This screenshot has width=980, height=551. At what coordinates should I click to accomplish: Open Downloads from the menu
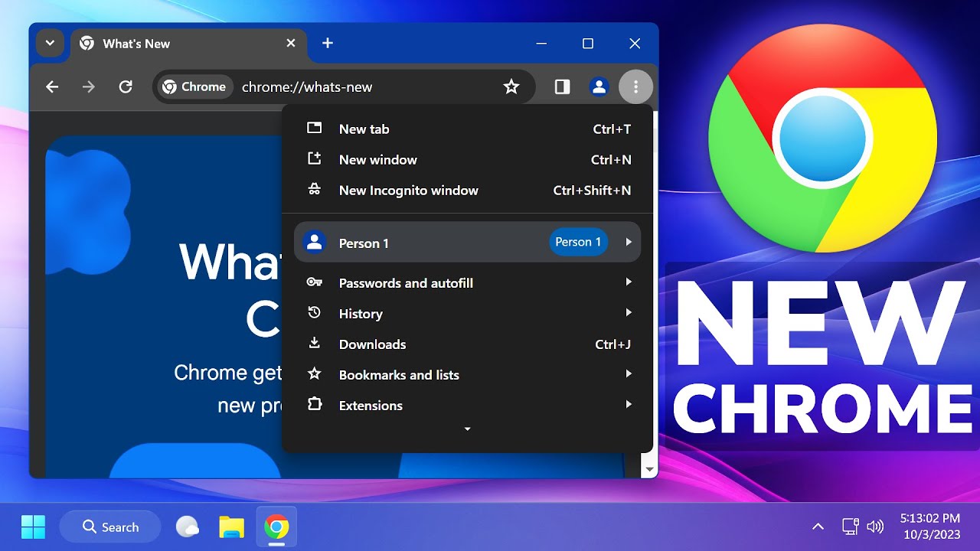coord(468,344)
